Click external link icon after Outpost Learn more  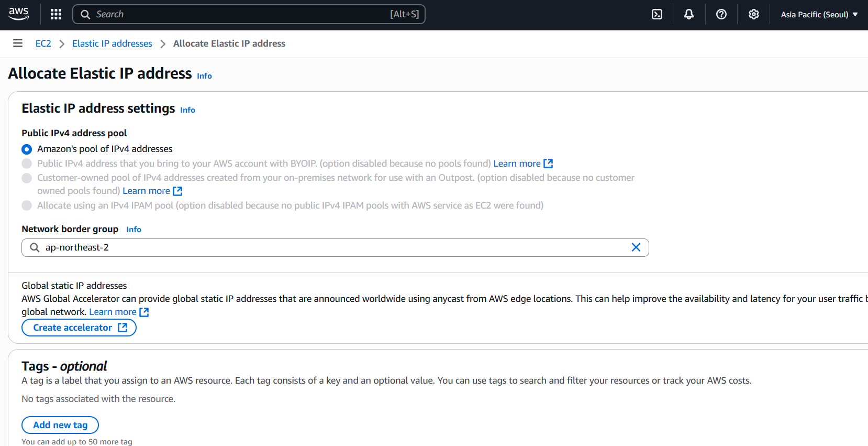(x=177, y=191)
